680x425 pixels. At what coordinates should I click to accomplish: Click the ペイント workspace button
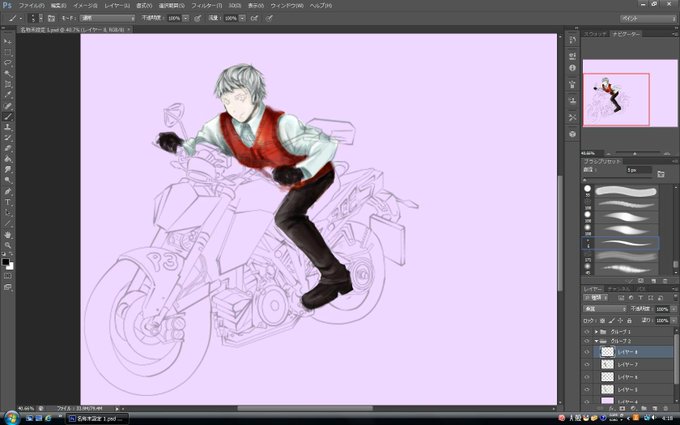coord(648,18)
